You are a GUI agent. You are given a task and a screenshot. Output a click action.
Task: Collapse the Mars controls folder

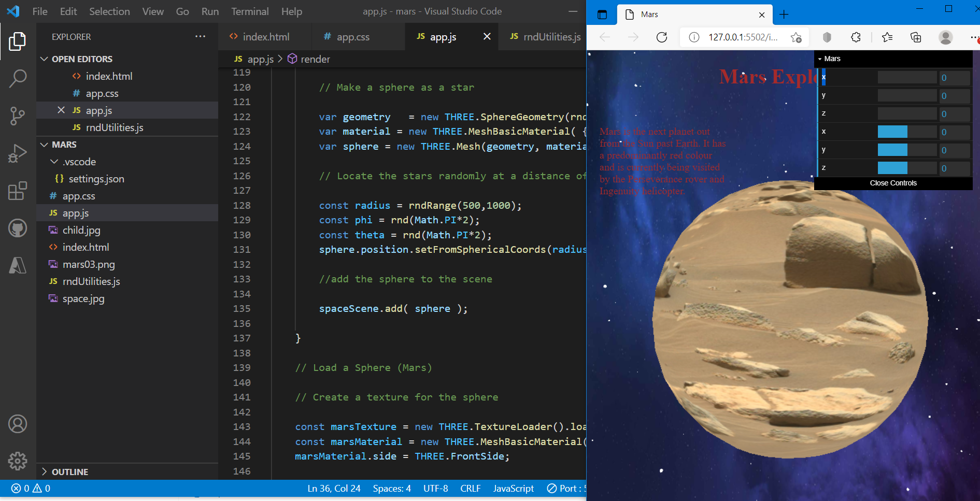pyautogui.click(x=820, y=59)
